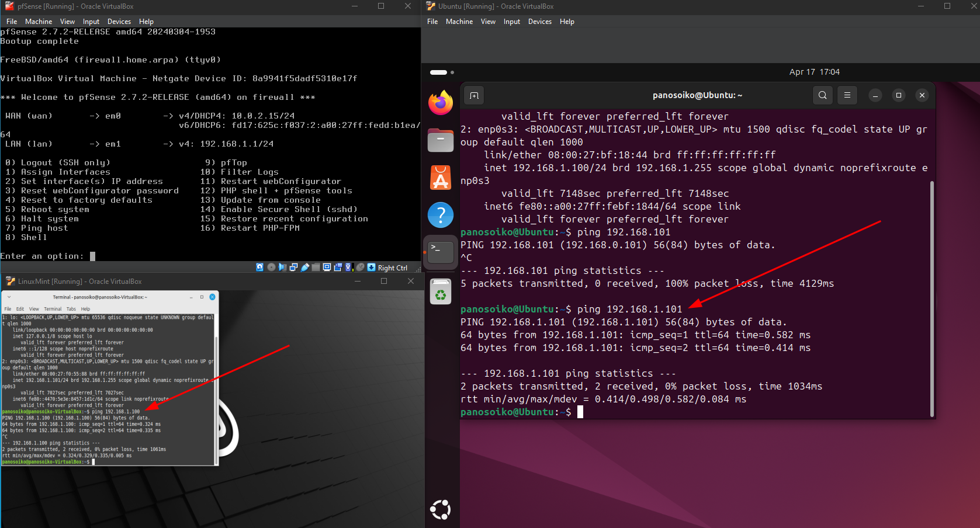
Task: Click '7) Ping host' option in pfSense console
Action: [37, 228]
